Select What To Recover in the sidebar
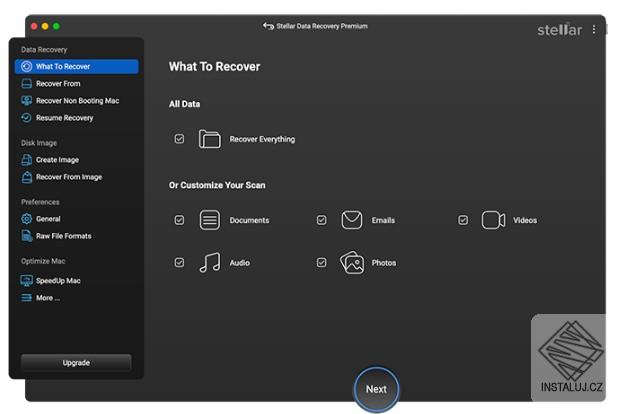Image resolution: width=622 pixels, height=414 pixels. tap(77, 67)
